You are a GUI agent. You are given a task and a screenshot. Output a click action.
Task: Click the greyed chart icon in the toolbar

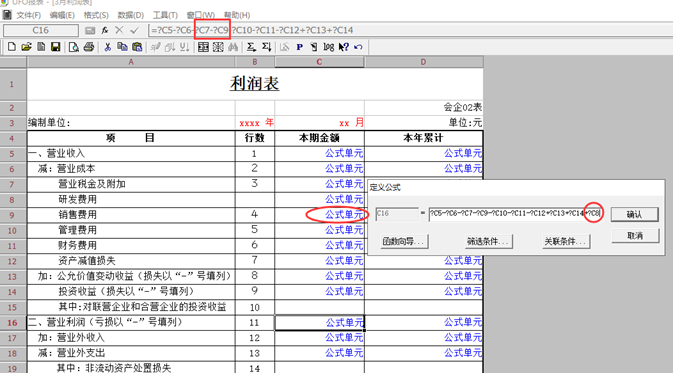coord(285,47)
